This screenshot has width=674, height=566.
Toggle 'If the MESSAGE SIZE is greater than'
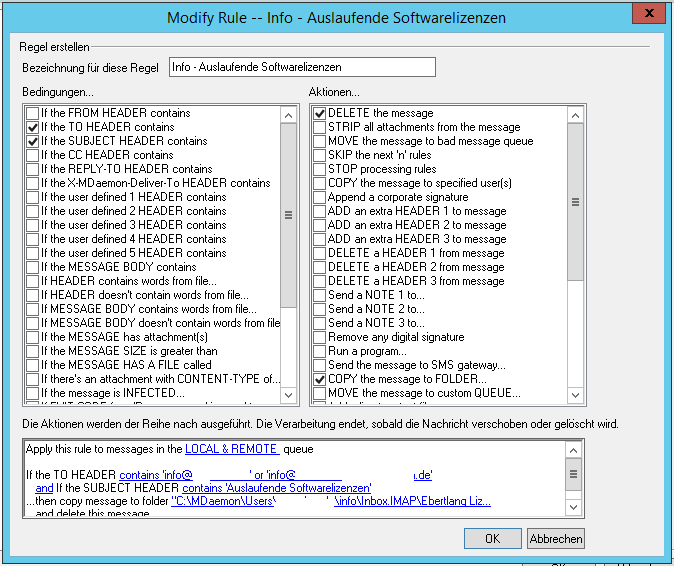pos(33,351)
